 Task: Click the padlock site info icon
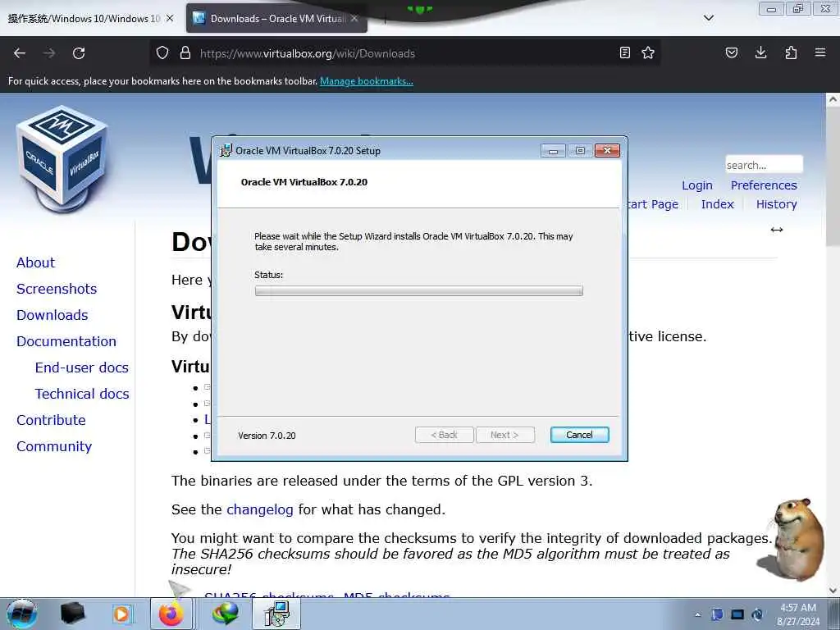tap(185, 52)
